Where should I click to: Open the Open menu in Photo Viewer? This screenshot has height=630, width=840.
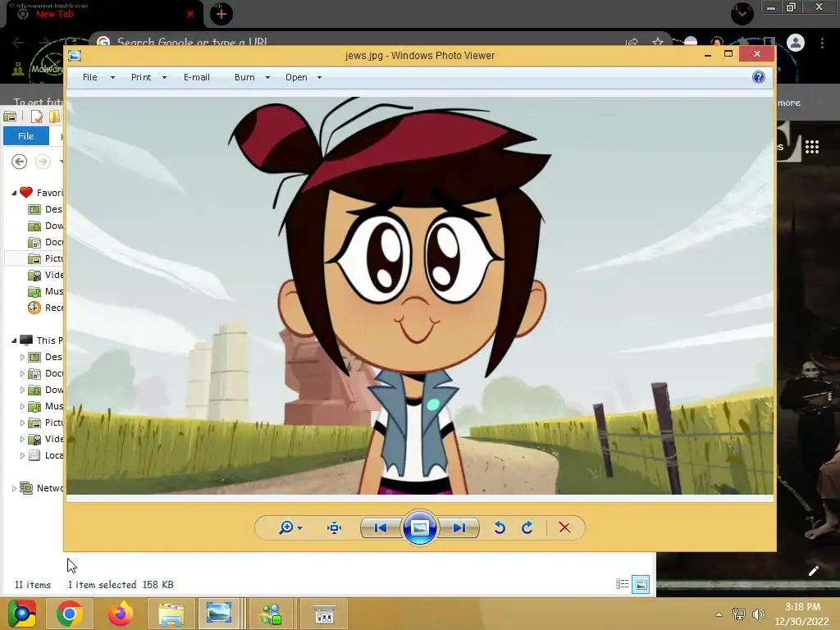tap(296, 77)
